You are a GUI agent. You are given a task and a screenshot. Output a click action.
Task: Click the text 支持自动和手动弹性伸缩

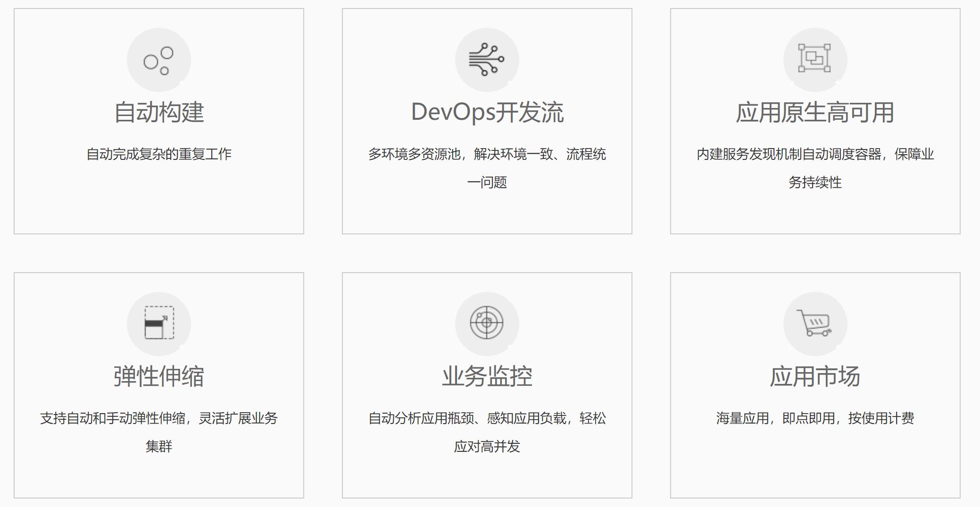(x=159, y=418)
